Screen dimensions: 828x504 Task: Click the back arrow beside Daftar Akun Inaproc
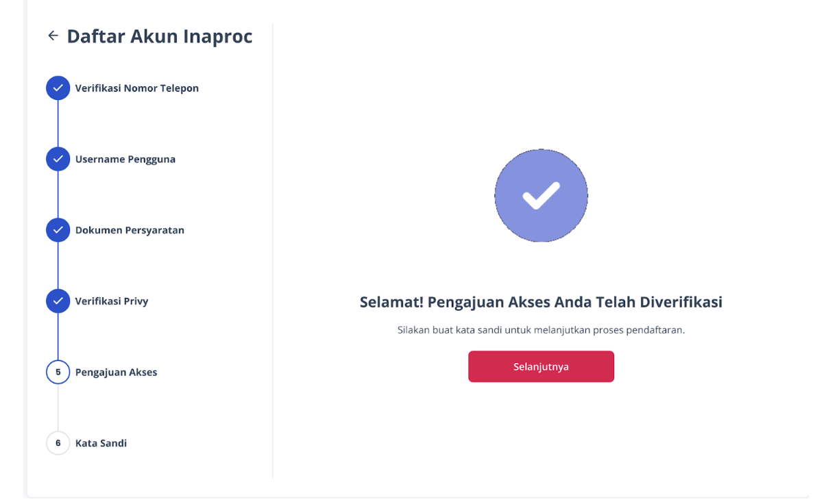point(53,36)
